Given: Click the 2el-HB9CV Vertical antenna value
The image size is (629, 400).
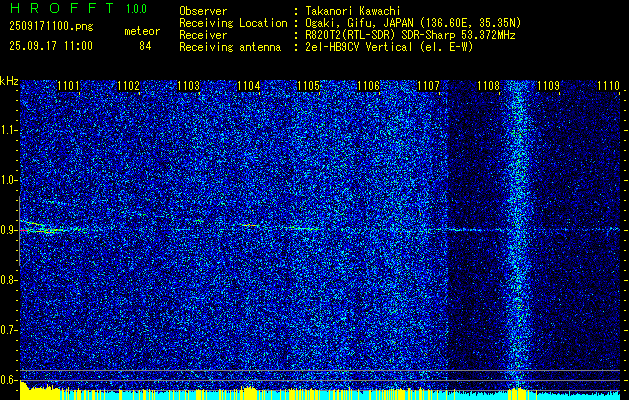Looking at the screenshot, I should click(x=389, y=47).
